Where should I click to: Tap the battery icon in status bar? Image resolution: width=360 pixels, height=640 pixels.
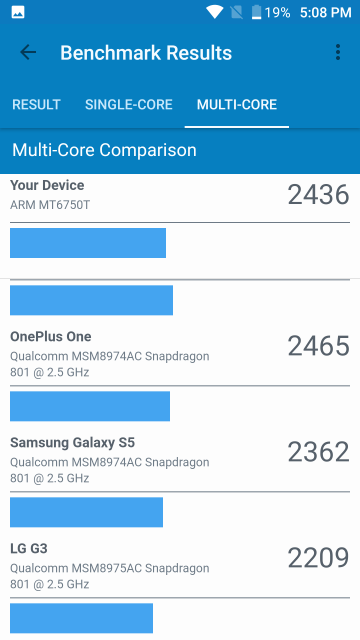[256, 12]
